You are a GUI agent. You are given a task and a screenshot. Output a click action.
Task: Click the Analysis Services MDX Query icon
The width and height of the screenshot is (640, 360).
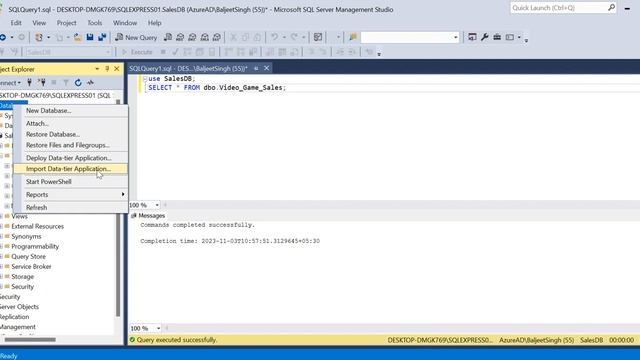tap(180, 37)
